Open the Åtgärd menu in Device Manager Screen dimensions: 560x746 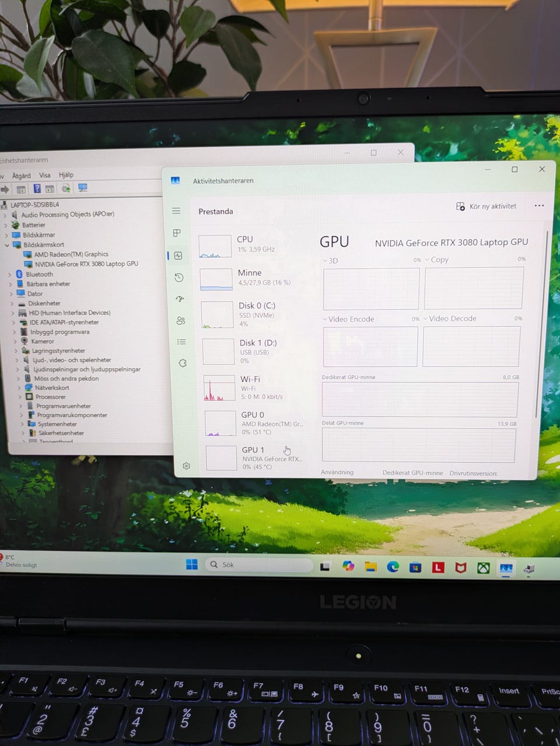coord(22,176)
